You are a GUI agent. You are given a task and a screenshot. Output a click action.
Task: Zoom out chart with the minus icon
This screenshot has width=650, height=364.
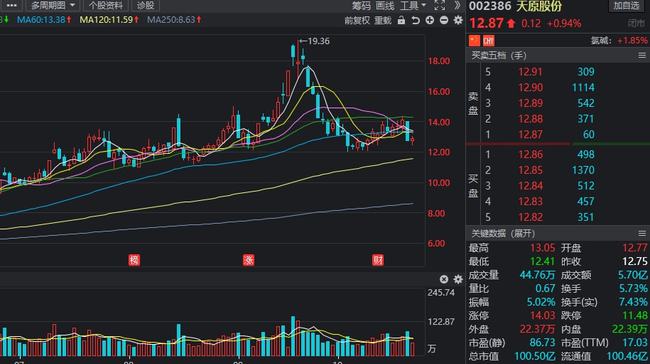(444, 20)
